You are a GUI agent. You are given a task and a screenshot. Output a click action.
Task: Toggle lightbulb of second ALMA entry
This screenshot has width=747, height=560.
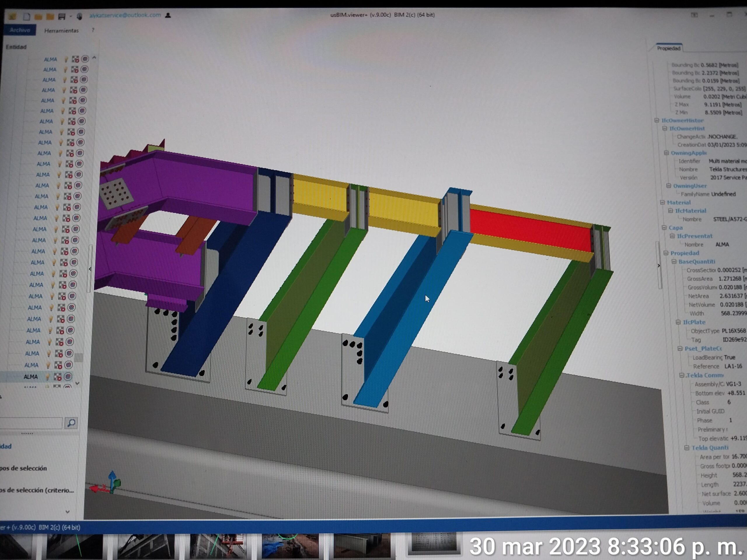[x=66, y=70]
